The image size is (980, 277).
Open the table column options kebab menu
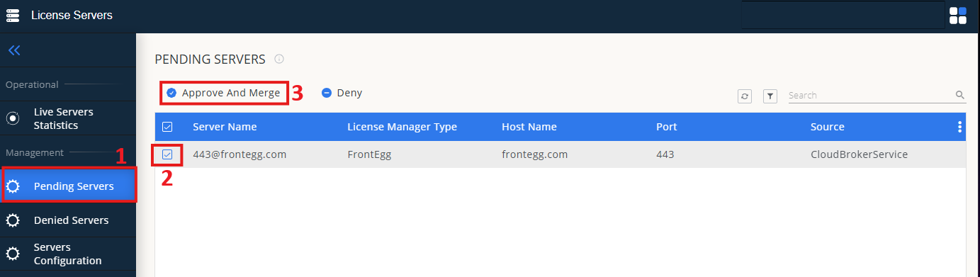[x=959, y=127]
